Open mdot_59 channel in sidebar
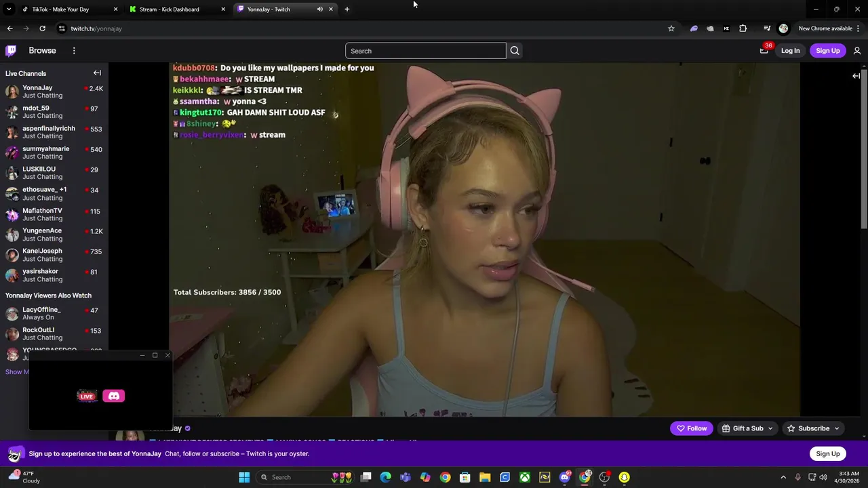The width and height of the screenshot is (868, 488). click(54, 112)
